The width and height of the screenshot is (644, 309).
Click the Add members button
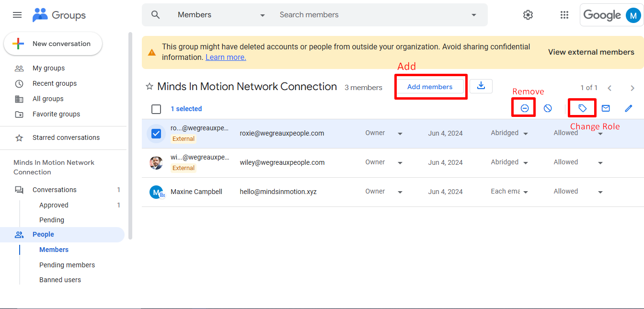tap(430, 87)
